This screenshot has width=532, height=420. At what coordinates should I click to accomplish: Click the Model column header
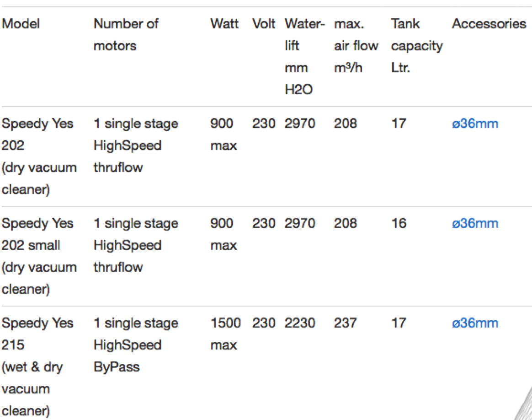coord(21,24)
